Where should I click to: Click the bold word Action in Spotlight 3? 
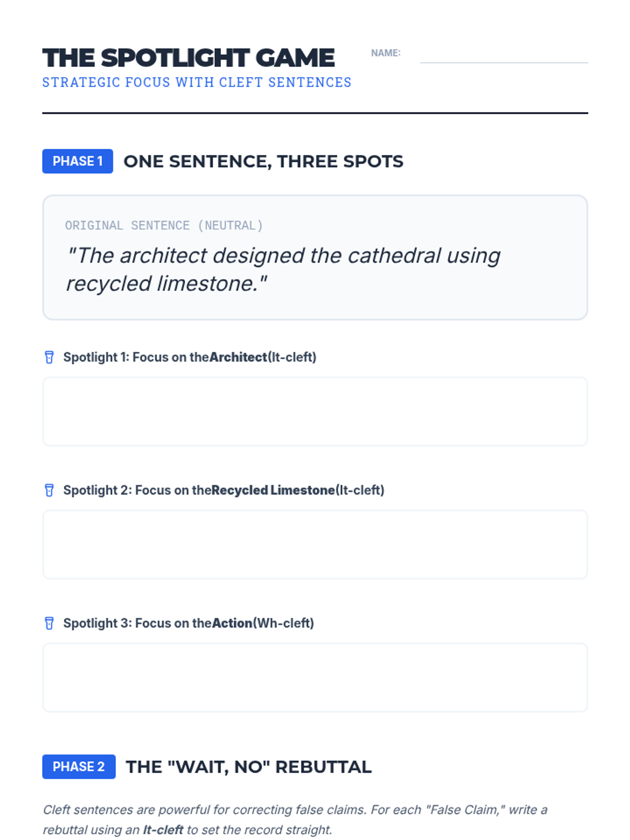(232, 623)
